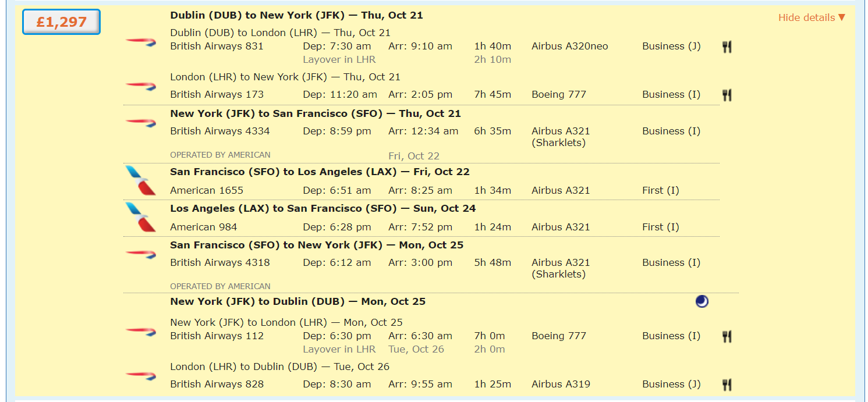Click American Airlines logo for flight 1655
This screenshot has width=868, height=402.
(141, 180)
